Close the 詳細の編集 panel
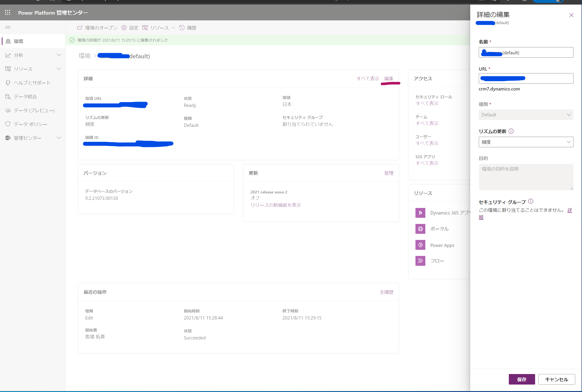 tap(571, 15)
